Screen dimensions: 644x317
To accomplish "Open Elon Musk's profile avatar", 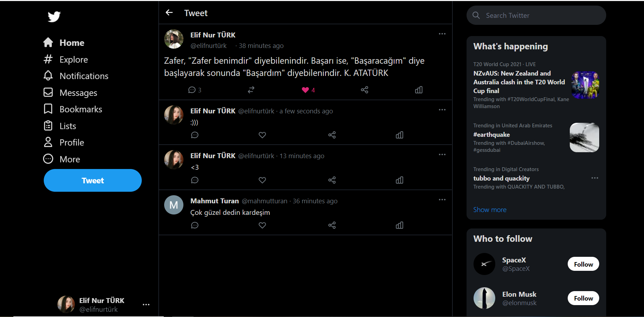I will coord(484,298).
